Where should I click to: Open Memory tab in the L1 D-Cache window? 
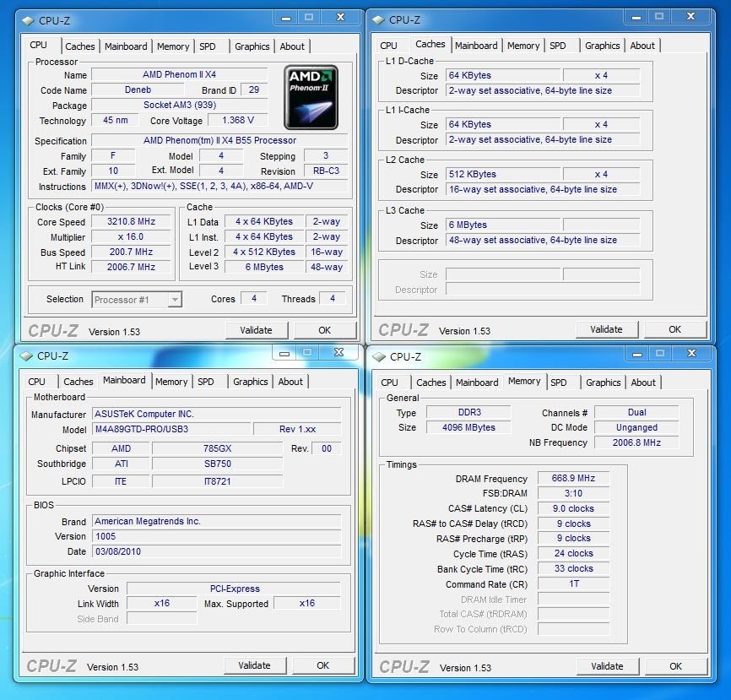click(523, 46)
